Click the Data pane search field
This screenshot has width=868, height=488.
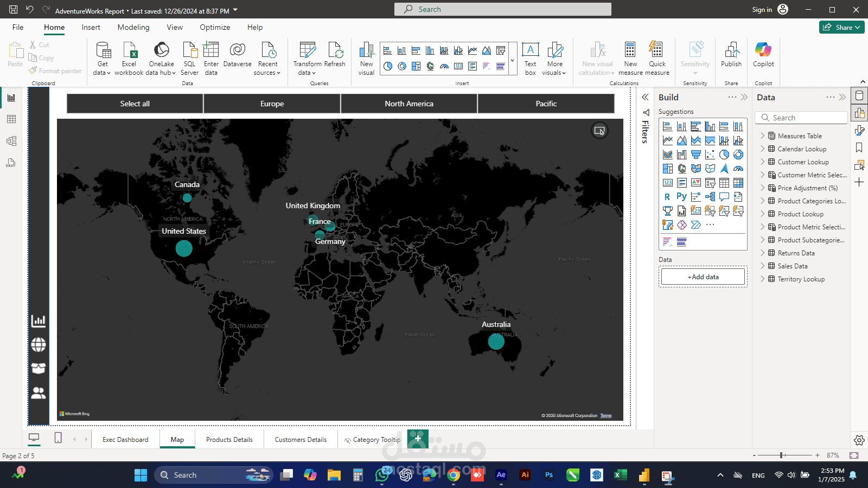pyautogui.click(x=801, y=118)
